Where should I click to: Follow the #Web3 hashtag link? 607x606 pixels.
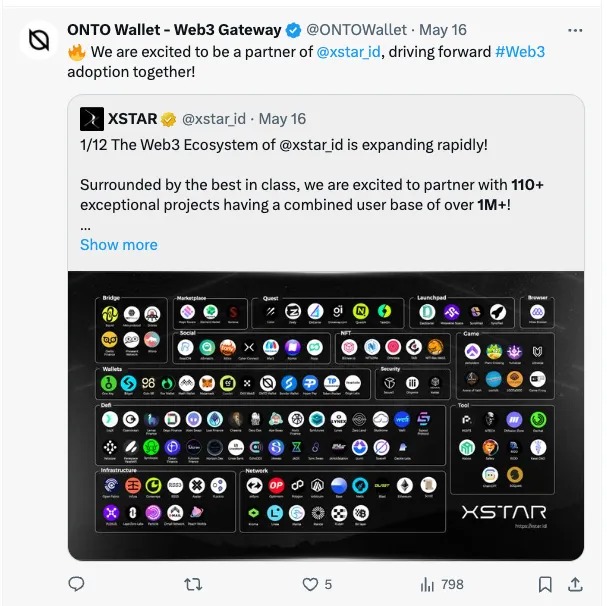click(x=520, y=50)
